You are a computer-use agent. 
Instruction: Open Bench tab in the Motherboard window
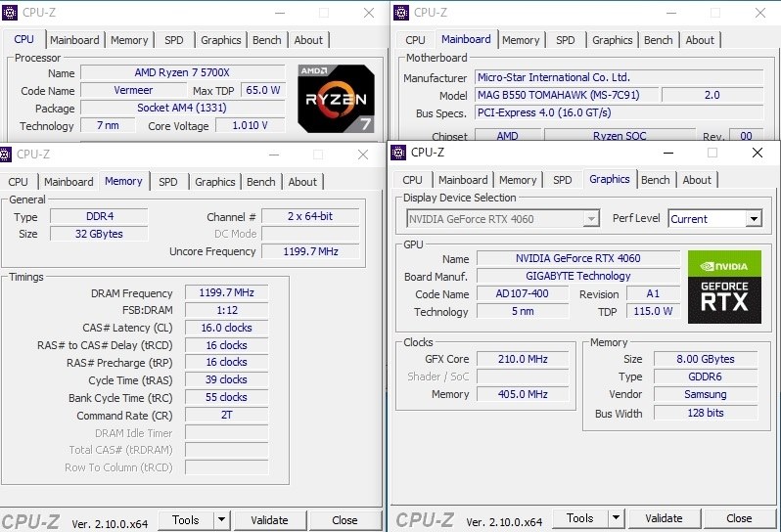point(659,40)
